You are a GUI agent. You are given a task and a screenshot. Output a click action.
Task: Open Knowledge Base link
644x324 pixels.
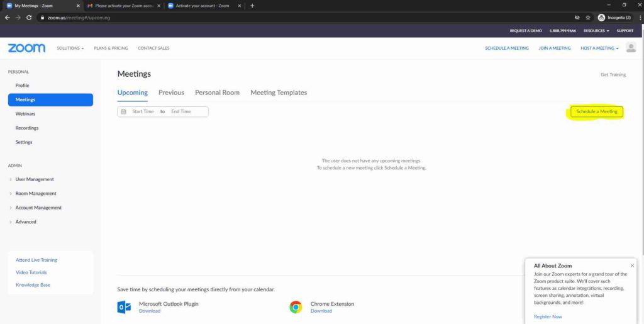pos(33,284)
